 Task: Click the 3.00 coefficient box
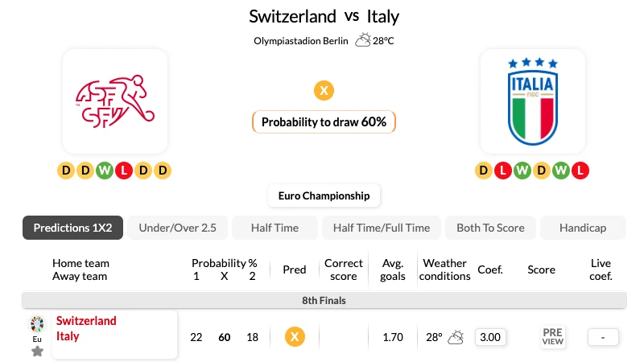coord(490,337)
